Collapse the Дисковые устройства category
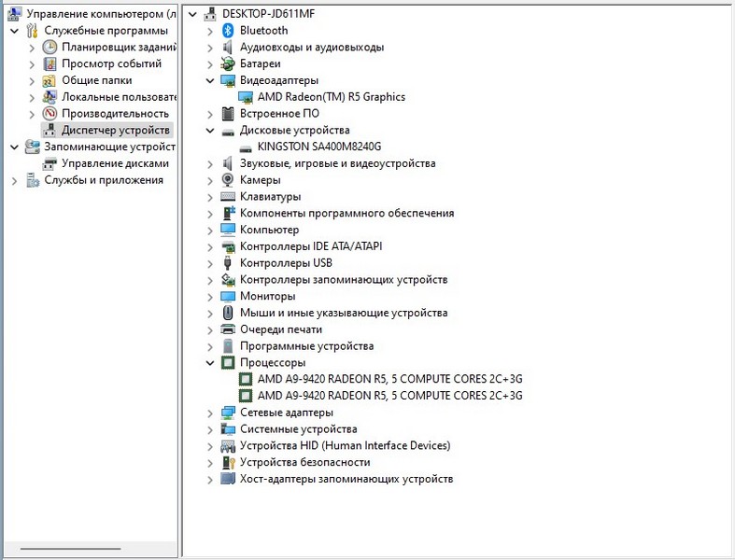 coord(210,131)
